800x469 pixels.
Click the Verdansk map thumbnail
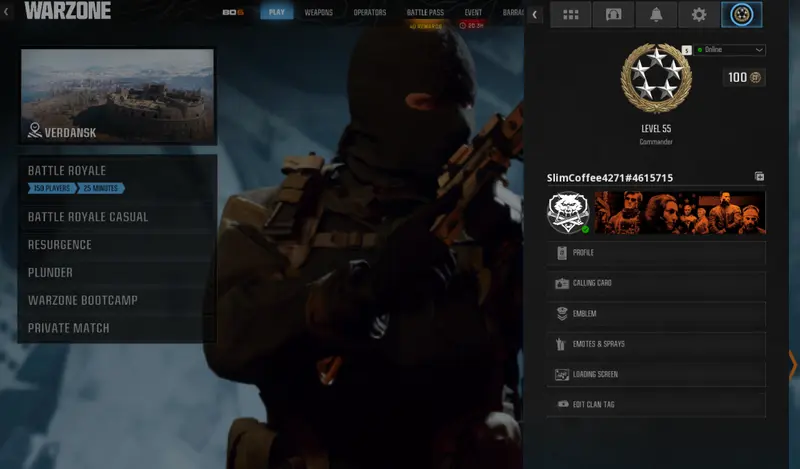tap(117, 95)
